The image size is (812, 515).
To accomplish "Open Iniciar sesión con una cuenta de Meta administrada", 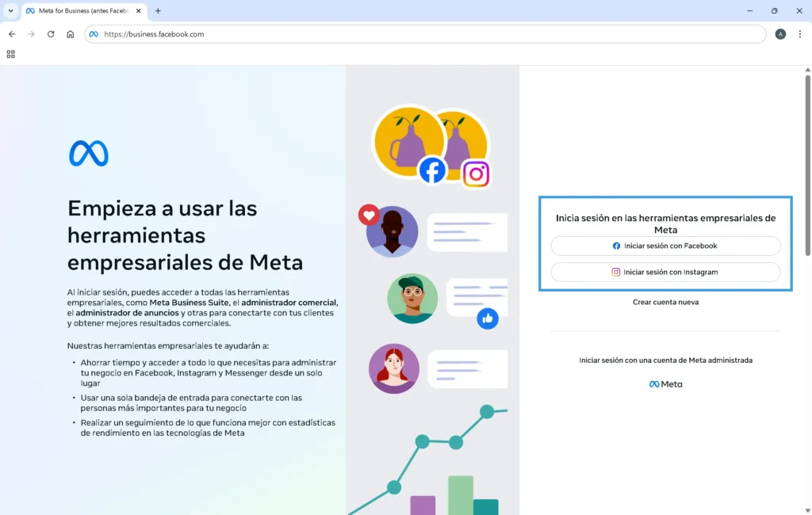I will tap(665, 360).
